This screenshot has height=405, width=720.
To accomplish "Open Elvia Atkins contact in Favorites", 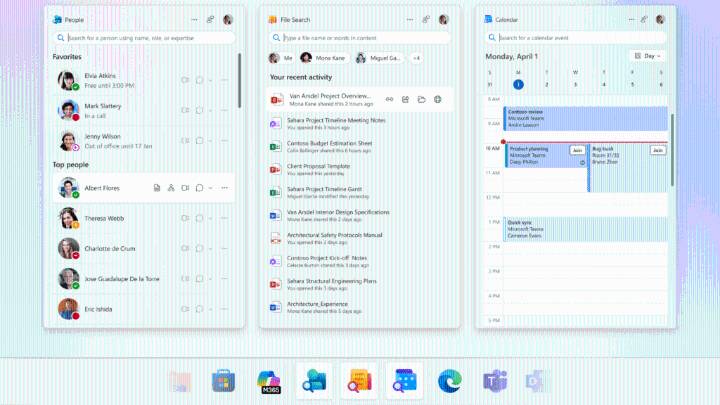I will [144, 80].
